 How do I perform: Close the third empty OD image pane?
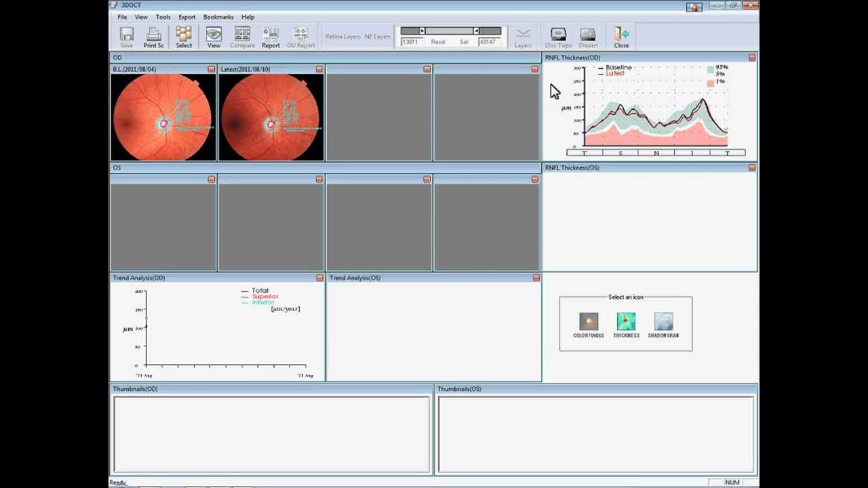pyautogui.click(x=427, y=69)
